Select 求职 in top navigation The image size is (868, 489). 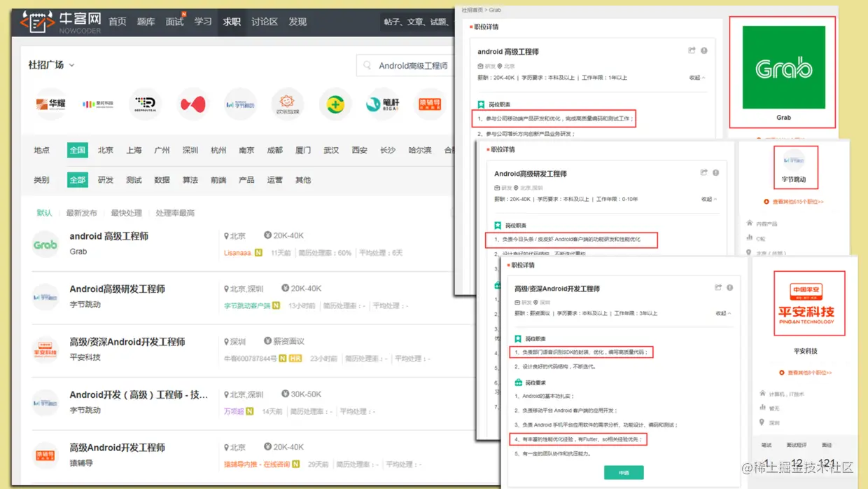click(x=232, y=22)
